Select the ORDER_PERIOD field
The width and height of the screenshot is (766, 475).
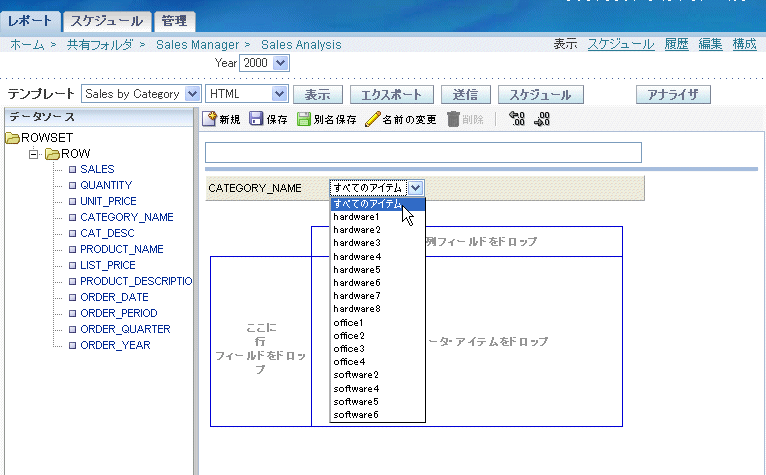tap(119, 313)
